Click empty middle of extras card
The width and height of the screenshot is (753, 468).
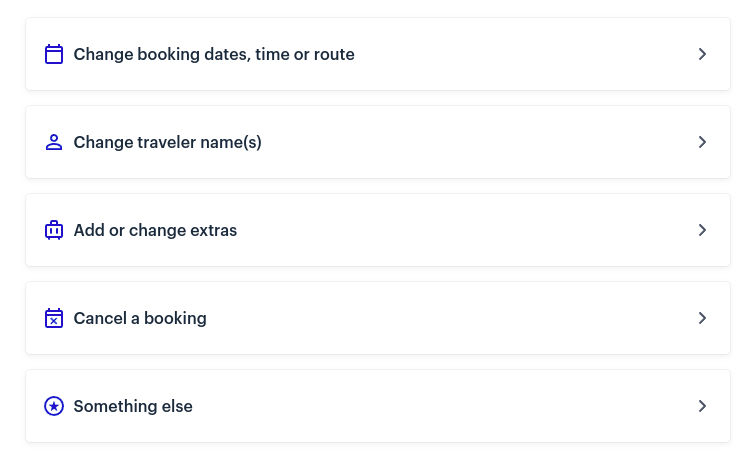click(466, 230)
